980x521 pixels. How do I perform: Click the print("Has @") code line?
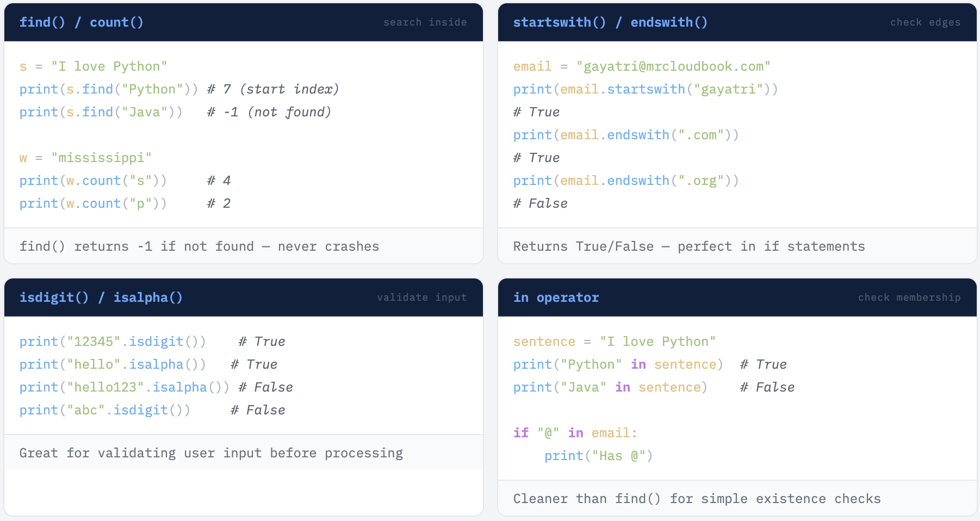pos(598,456)
